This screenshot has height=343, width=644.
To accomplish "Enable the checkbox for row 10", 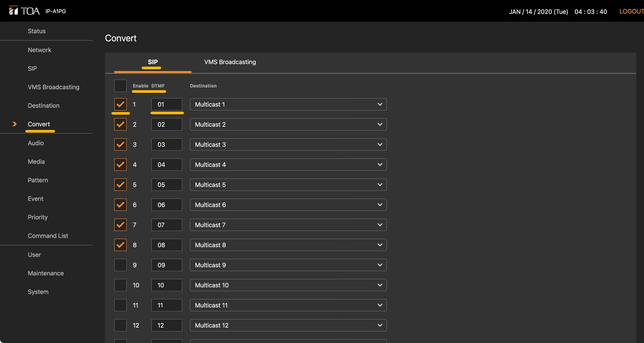I will (120, 285).
